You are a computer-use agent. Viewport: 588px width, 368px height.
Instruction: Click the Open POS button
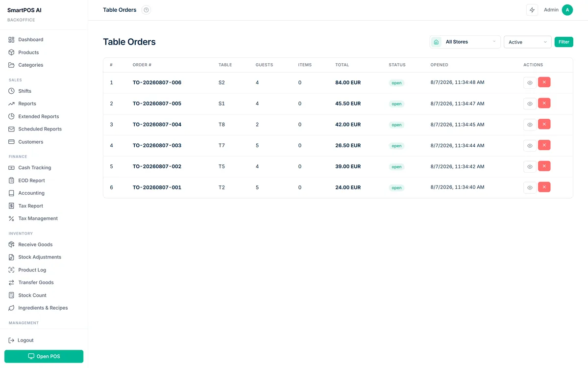[44, 356]
